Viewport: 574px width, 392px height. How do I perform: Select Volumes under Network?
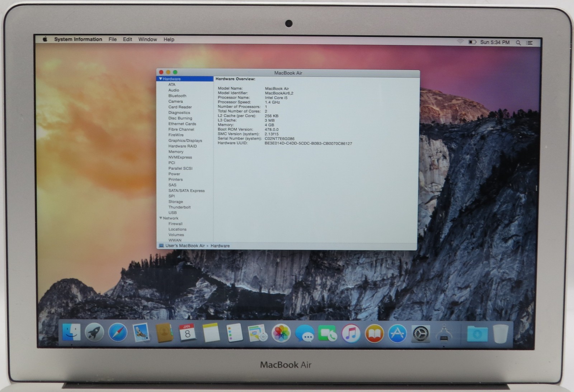(176, 235)
